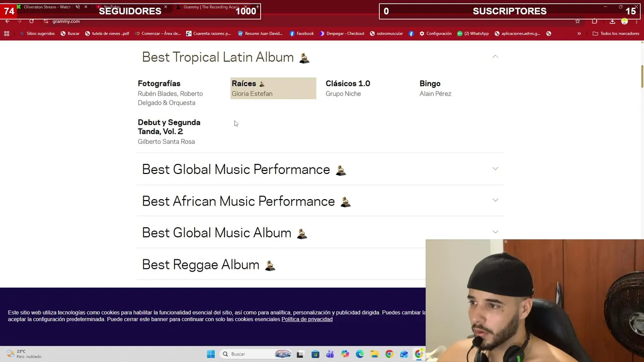Viewport: 644px width, 362px height.
Task: Open the Resume Juan David... bookmark
Action: point(260,34)
